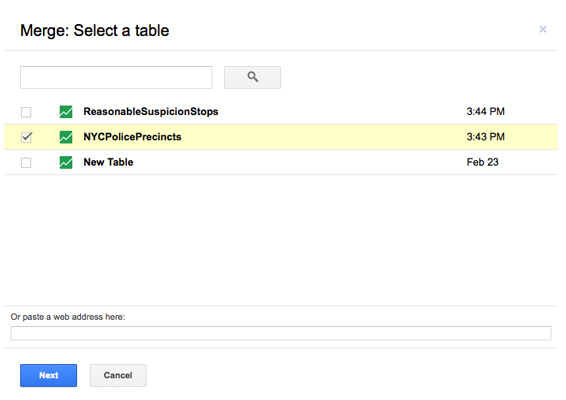Screen dimensions: 566x400
Task: Click the 3:44 PM timestamp
Action: click(486, 112)
